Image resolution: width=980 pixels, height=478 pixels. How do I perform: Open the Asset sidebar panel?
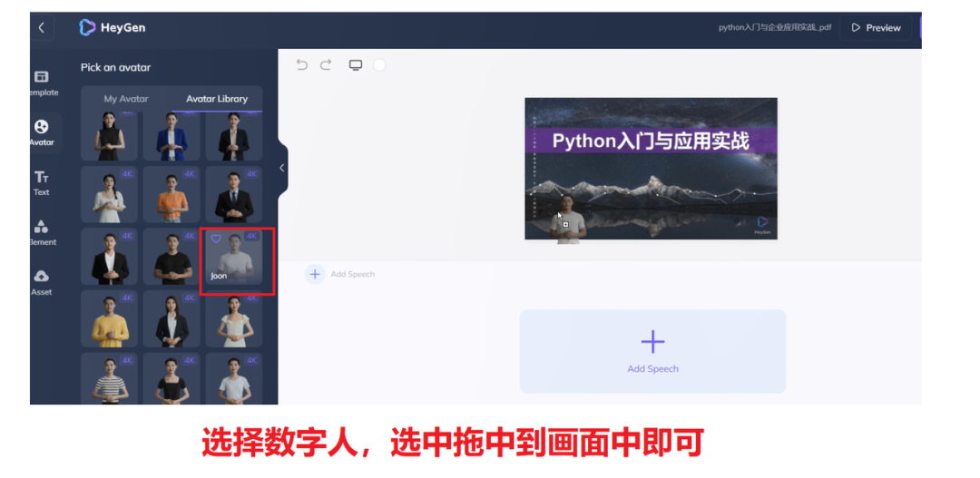coord(42,283)
